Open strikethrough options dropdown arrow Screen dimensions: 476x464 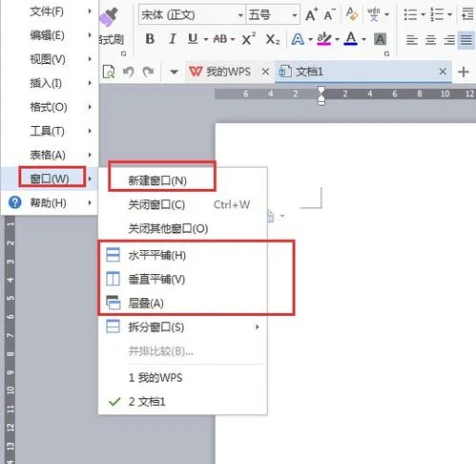click(233, 40)
